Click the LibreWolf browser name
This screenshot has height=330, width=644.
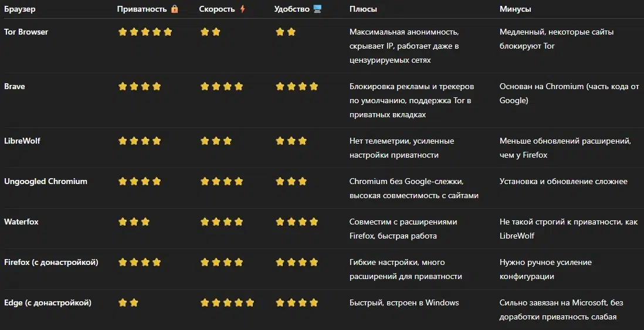(22, 141)
